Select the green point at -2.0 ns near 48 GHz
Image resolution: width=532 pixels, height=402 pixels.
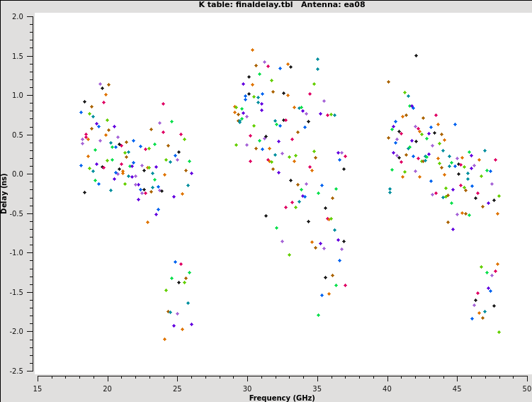pyautogui.click(x=499, y=332)
